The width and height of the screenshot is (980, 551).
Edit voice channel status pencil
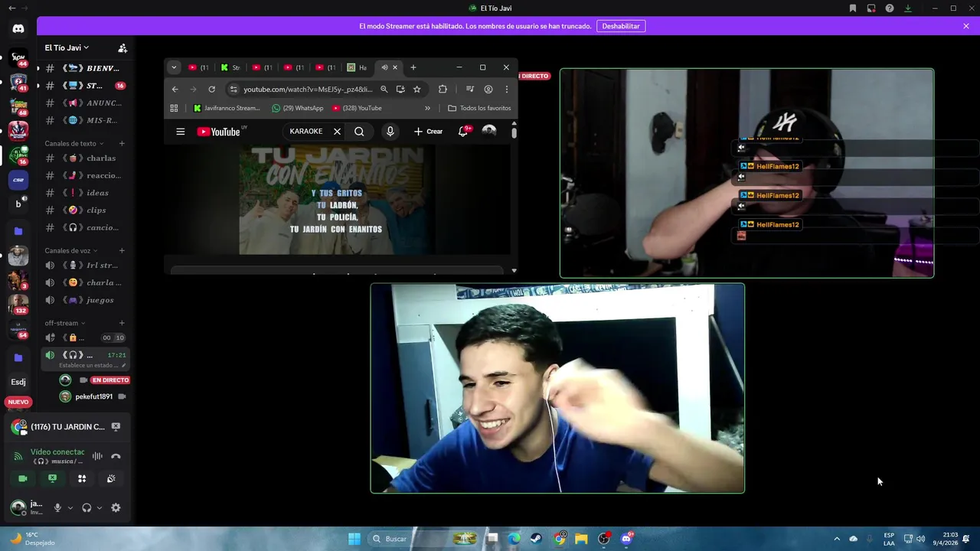click(x=123, y=365)
